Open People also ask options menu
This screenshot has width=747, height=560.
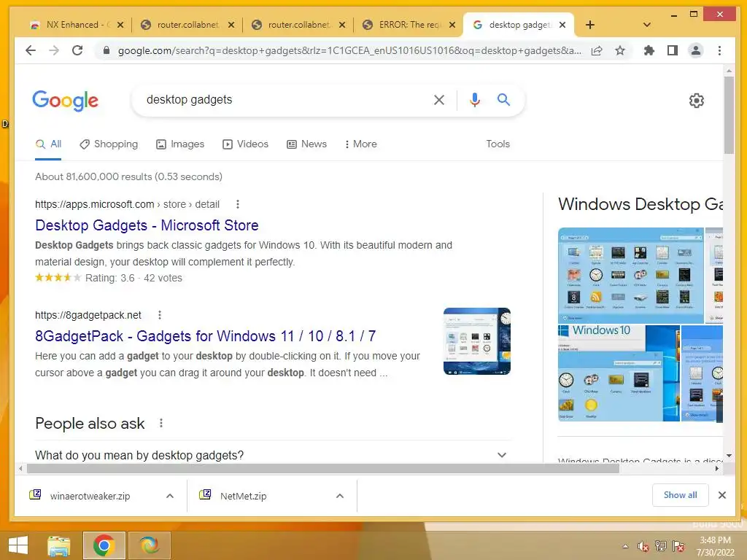point(161,423)
